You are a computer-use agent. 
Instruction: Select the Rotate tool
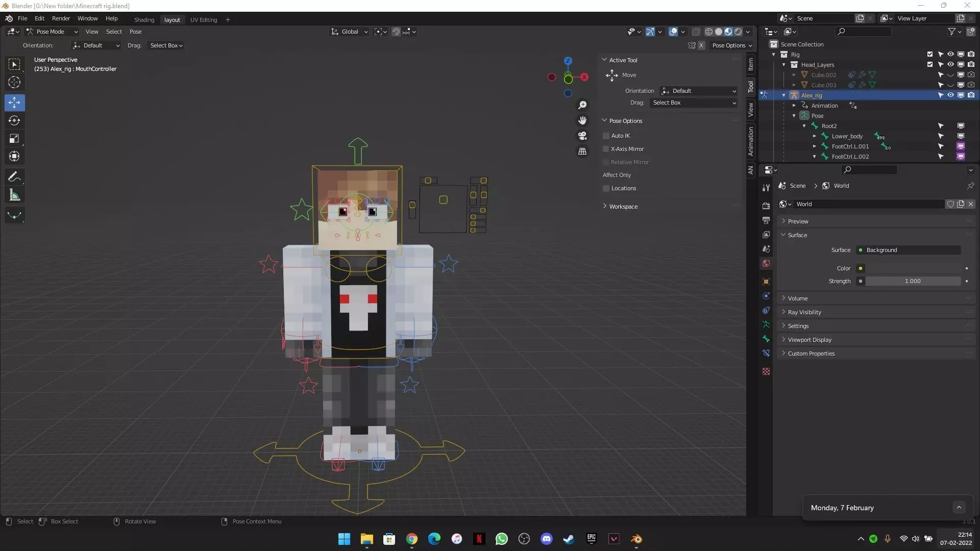tap(14, 120)
